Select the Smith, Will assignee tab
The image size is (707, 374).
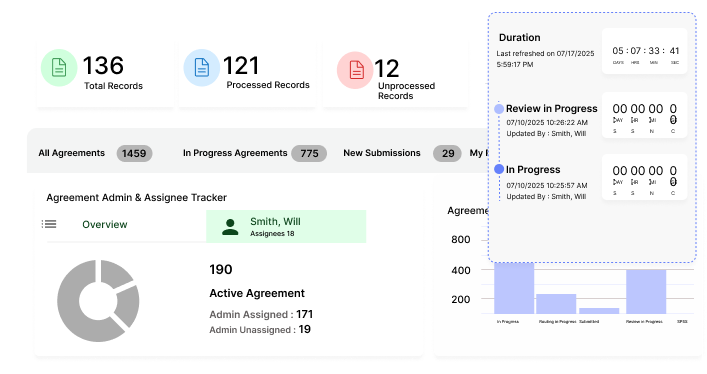[x=286, y=226]
